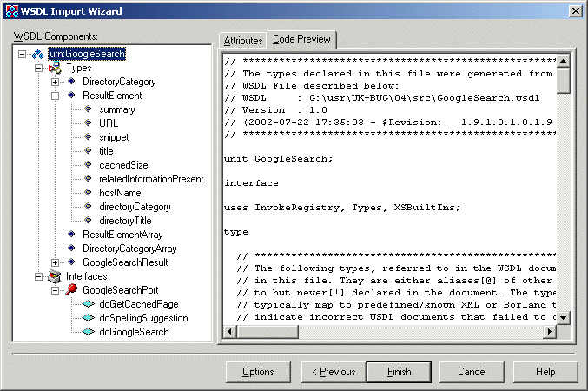The height and width of the screenshot is (391, 588).
Task: Collapse the ResultElement node
Action: pyautogui.click(x=55, y=96)
